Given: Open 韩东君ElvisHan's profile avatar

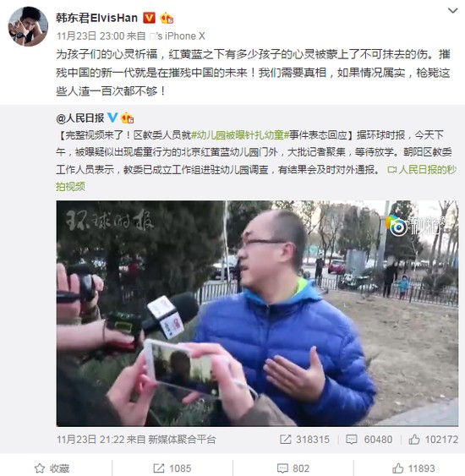Looking at the screenshot, I should [28, 26].
